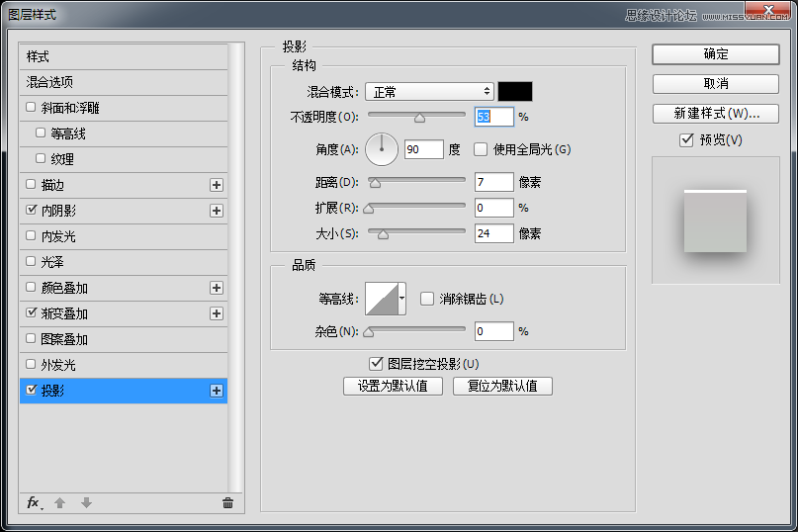Viewport: 798px width, 532px height.
Task: Open the 等高线 contour picker arrow
Action: coord(402,299)
